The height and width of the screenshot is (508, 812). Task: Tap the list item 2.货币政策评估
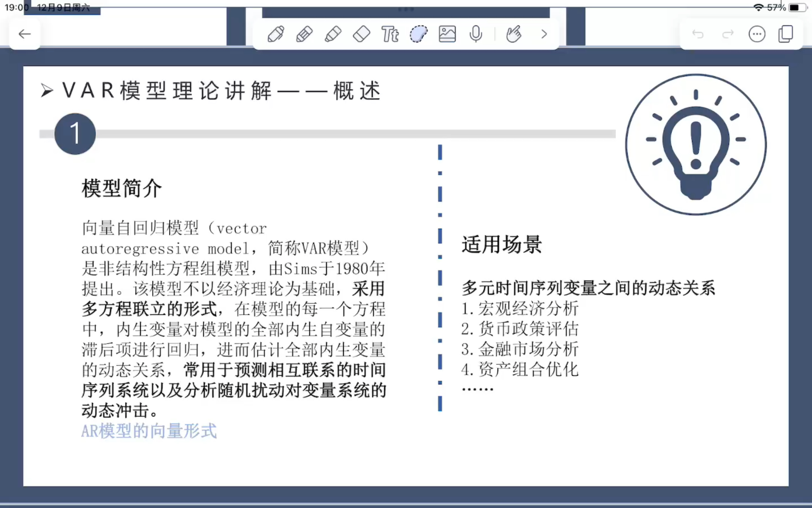point(520,329)
